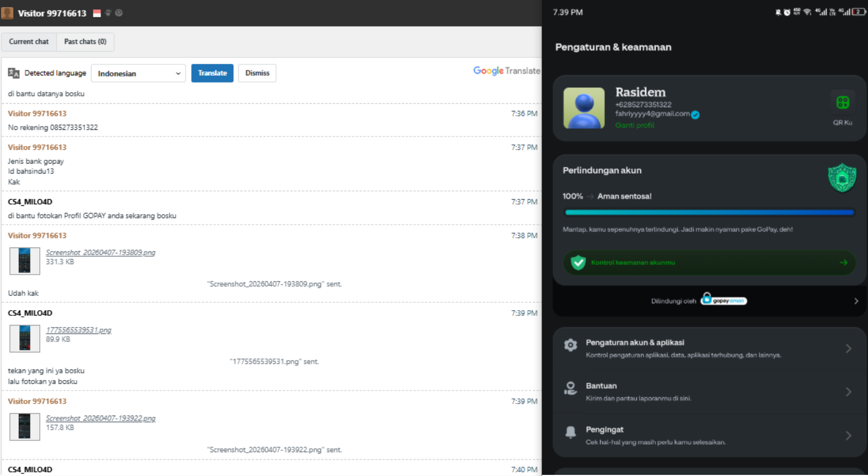Tap the arrow on Kontrol keamanan akunmu
This screenshot has height=476, width=868.
pos(844,262)
